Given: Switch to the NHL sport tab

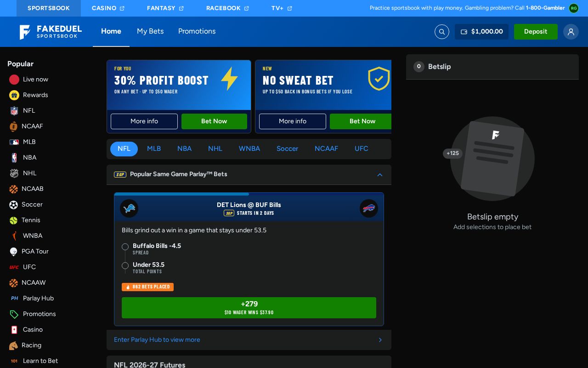Looking at the screenshot, I should pos(215,149).
